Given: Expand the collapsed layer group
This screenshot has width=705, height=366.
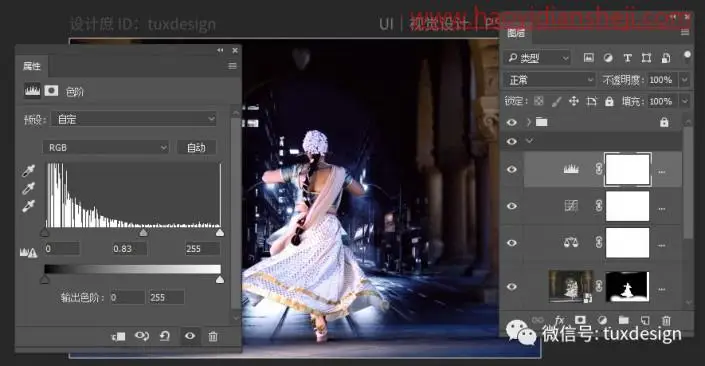Looking at the screenshot, I should point(529,122).
